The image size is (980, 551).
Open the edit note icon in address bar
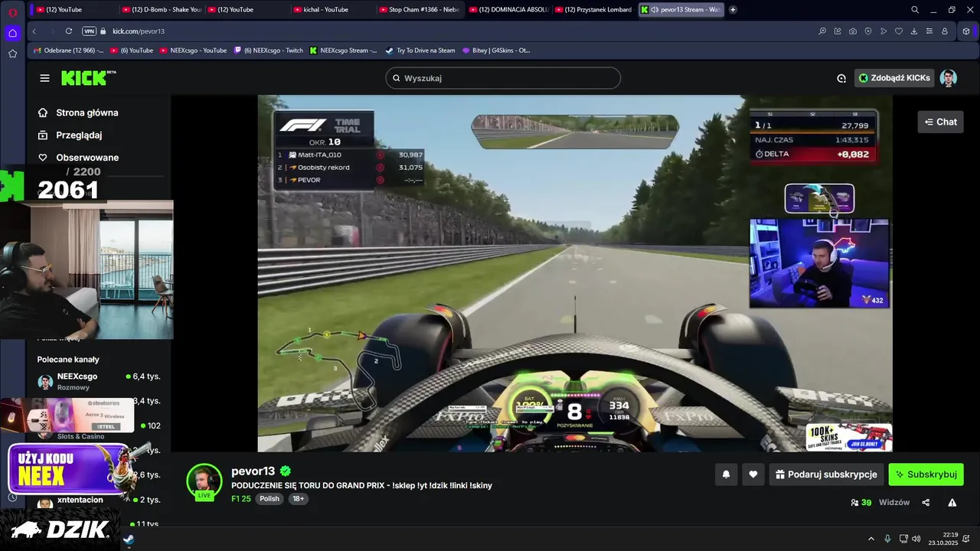click(x=838, y=31)
